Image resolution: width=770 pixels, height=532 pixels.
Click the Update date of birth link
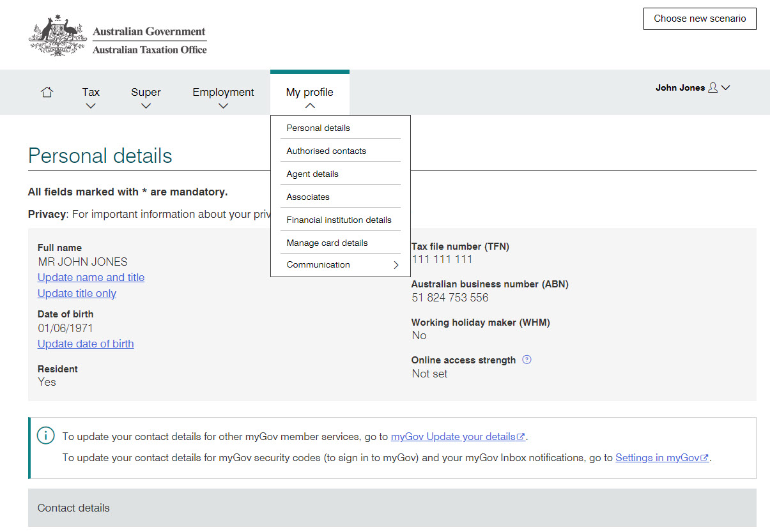[x=86, y=344]
